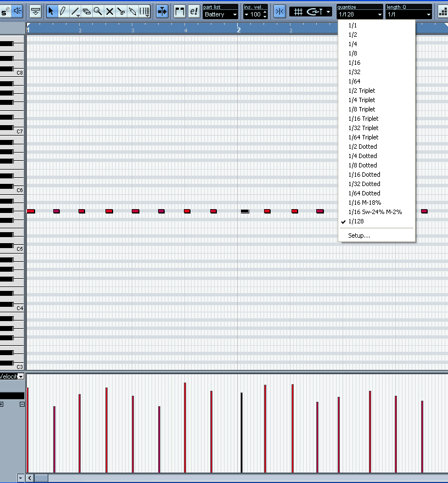The image size is (448, 483).
Task: Pick 1/16 from the quantize menu
Action: tap(377, 63)
